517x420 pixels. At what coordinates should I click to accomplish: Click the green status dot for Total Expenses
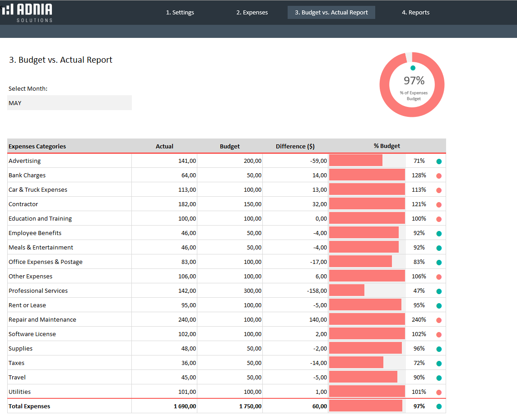438,406
